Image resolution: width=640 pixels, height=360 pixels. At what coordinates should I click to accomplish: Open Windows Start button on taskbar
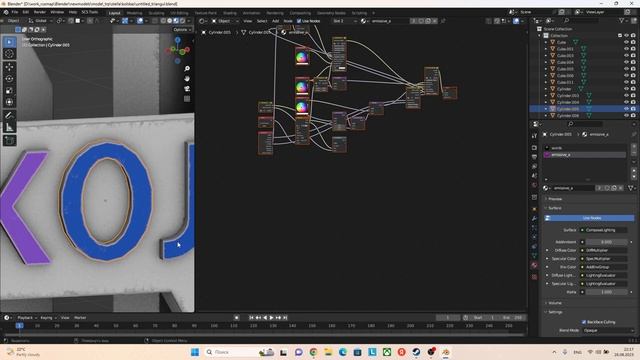(195, 352)
